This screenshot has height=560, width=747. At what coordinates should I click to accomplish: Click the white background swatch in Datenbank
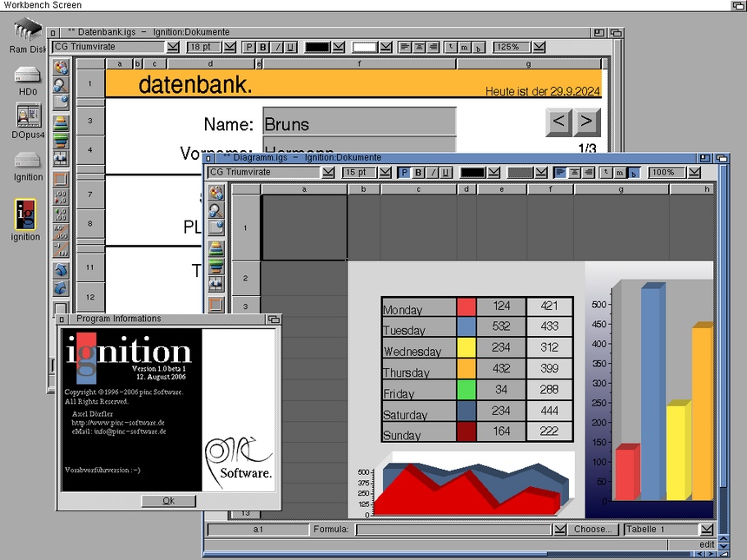point(365,47)
